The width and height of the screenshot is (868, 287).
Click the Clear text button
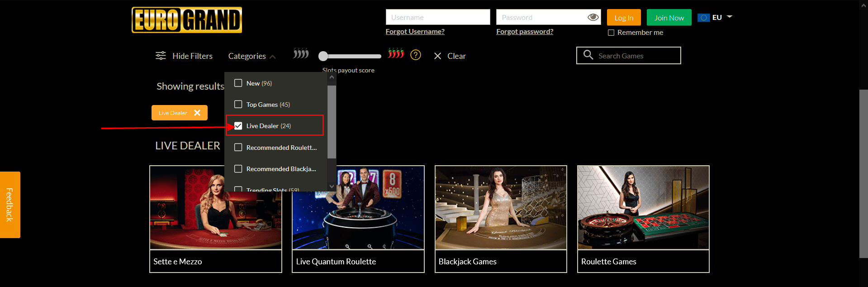click(456, 56)
